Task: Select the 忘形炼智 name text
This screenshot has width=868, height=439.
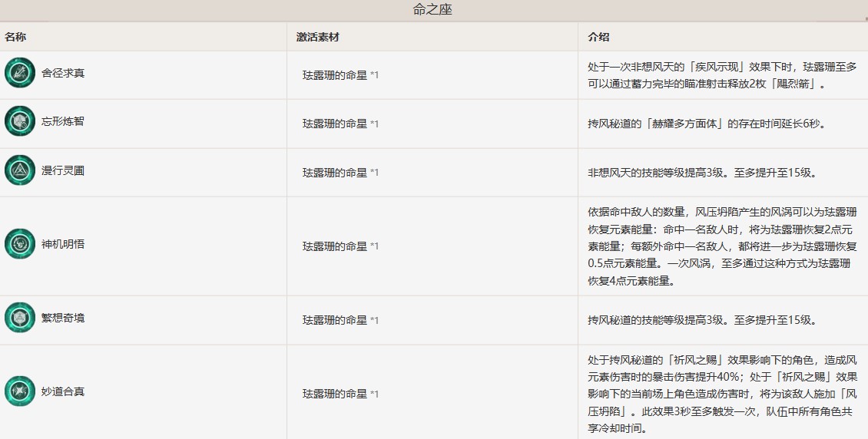Action: pyautogui.click(x=63, y=121)
